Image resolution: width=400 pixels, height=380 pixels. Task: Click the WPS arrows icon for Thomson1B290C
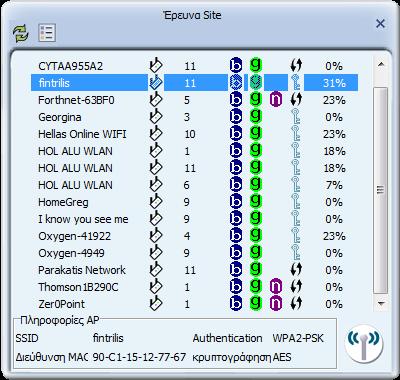pyautogui.click(x=296, y=286)
